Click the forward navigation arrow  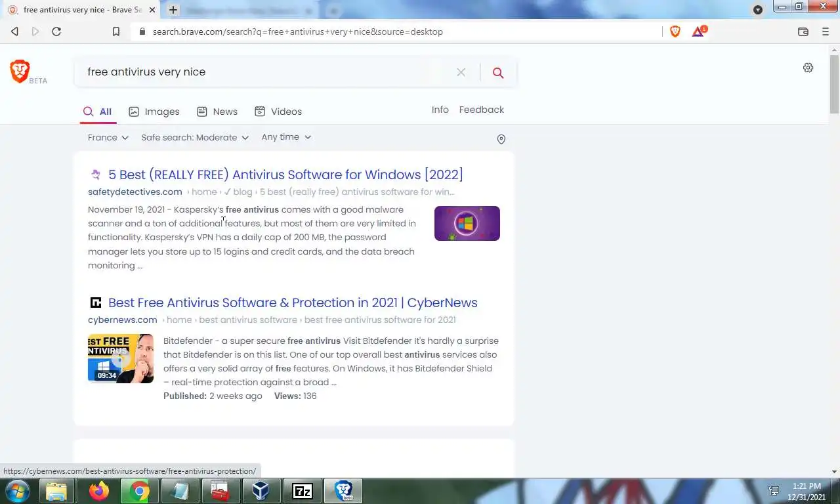pos(35,31)
